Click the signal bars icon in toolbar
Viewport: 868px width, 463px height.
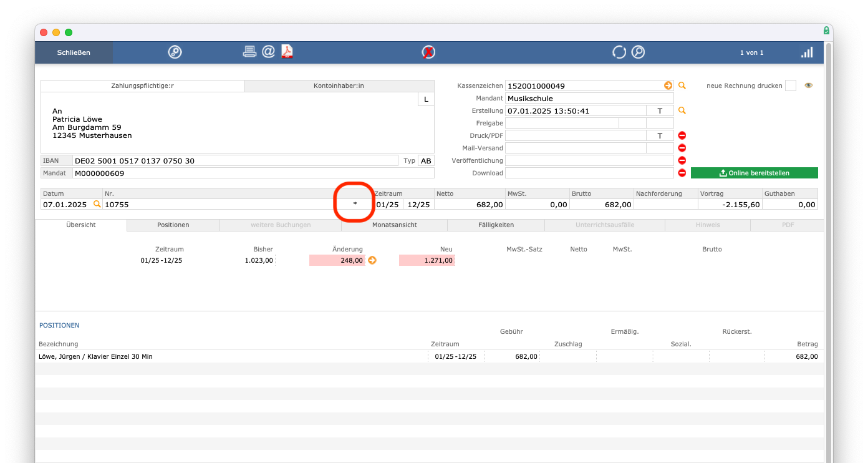(807, 52)
